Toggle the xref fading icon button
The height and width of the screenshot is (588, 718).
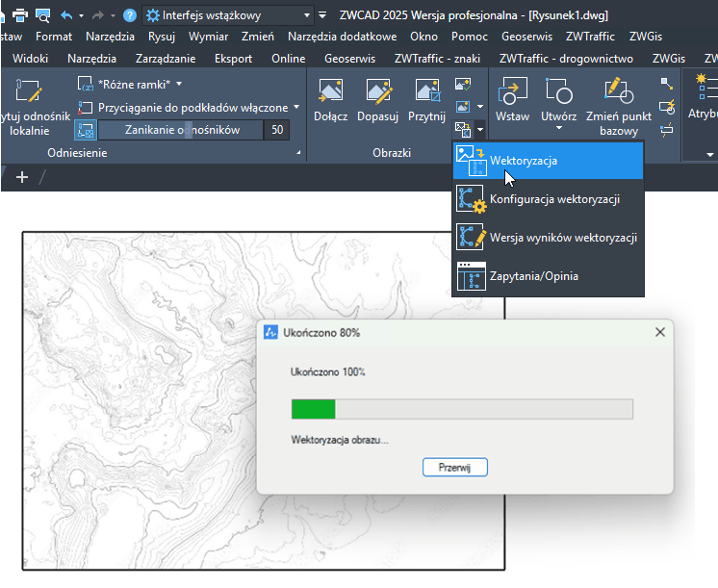coord(85,130)
